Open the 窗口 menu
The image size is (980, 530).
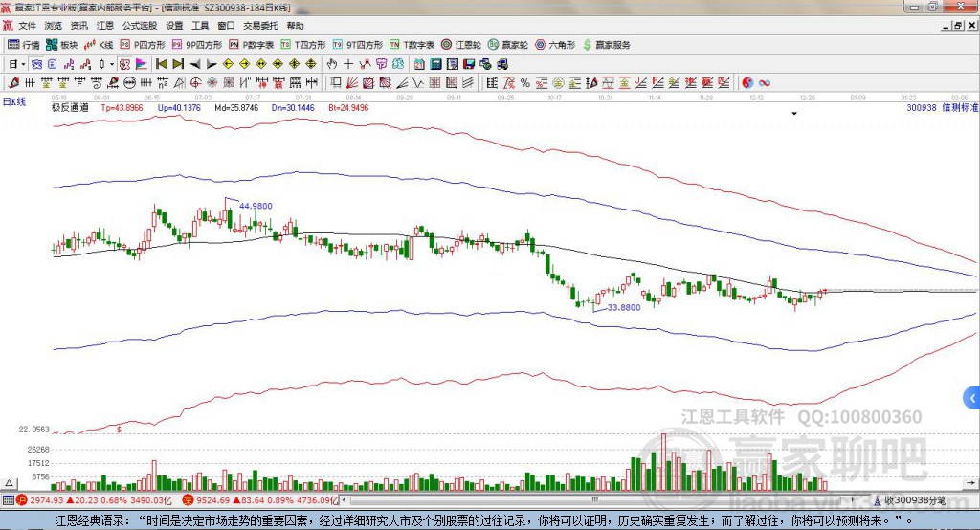point(226,26)
